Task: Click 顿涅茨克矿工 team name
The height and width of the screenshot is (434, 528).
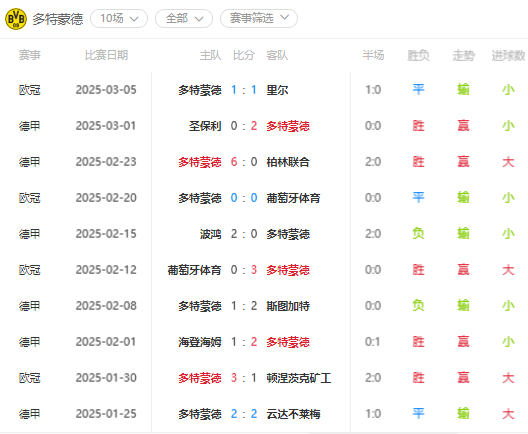Action: [299, 378]
